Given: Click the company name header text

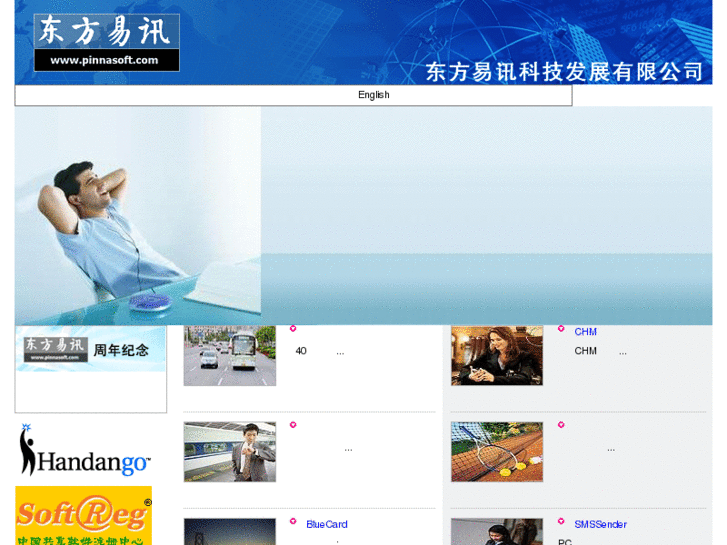Looking at the screenshot, I should 564,72.
